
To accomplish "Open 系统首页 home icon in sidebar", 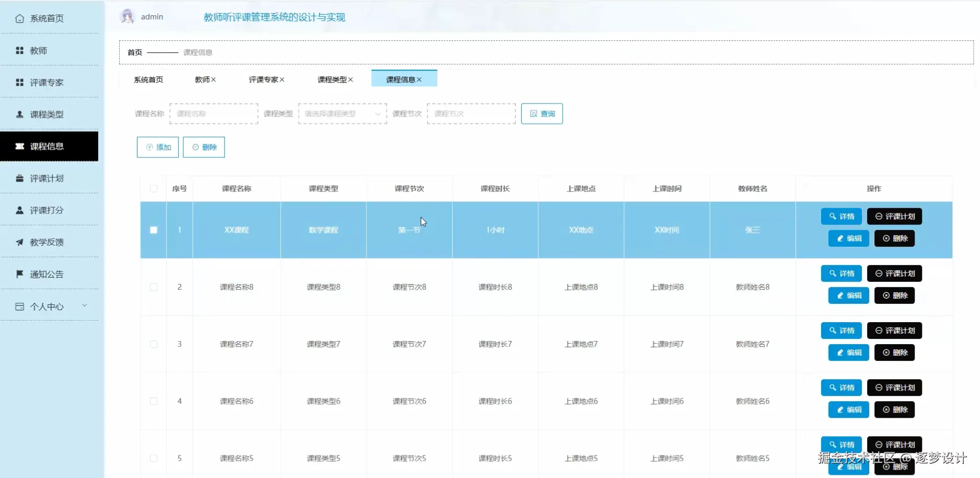I will point(19,18).
